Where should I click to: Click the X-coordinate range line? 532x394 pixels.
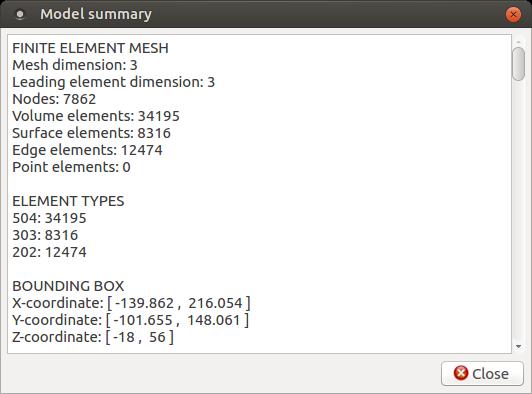pos(131,303)
